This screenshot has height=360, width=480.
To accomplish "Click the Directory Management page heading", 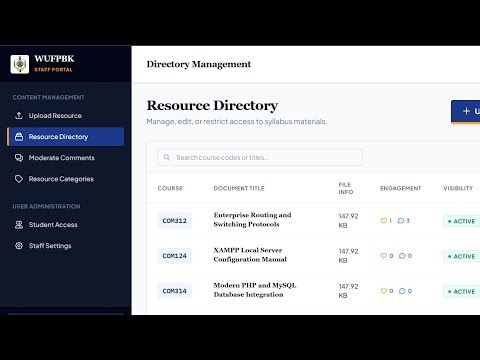I will [199, 64].
